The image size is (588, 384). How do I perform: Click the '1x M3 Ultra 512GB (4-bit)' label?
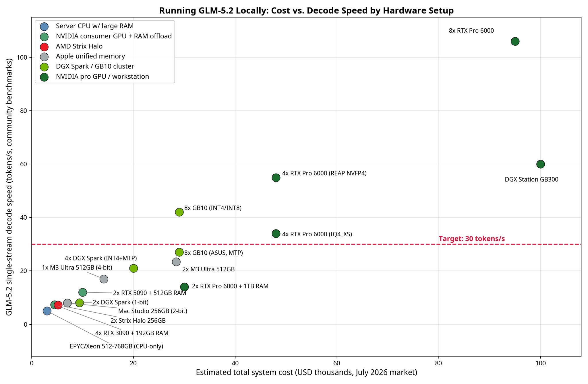point(77,268)
